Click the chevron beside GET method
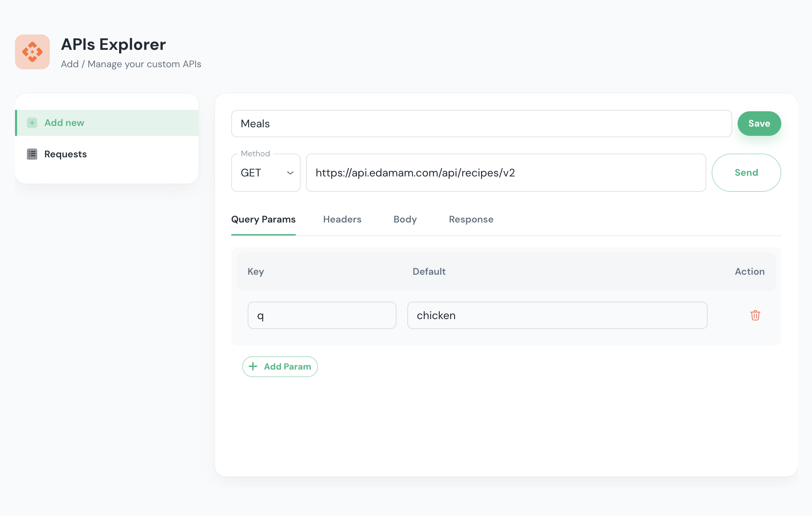Screen dimensions: 812x516 [290, 173]
